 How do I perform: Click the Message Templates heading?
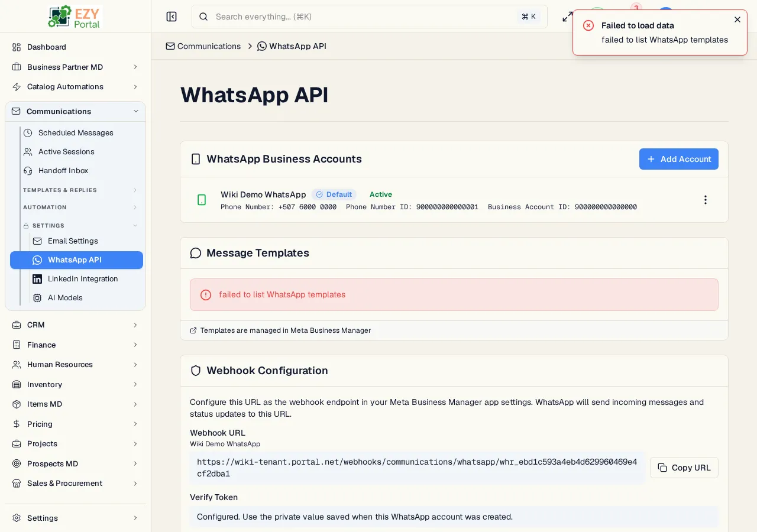tap(258, 253)
